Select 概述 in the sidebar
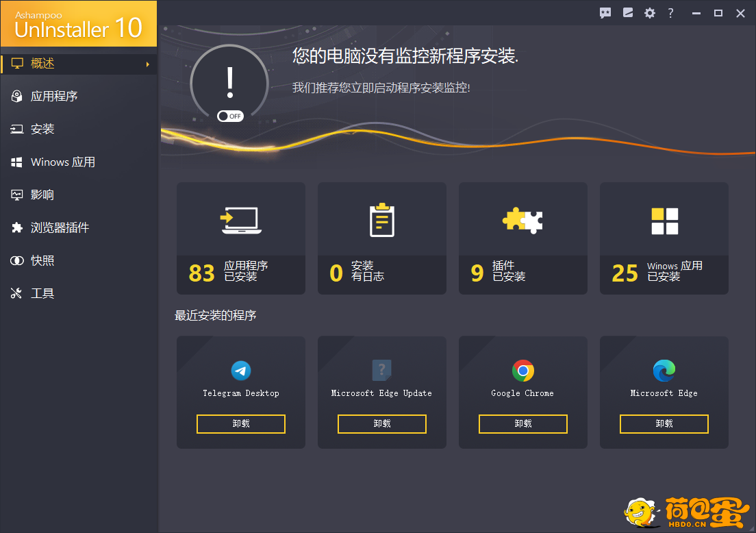Image resolution: width=756 pixels, height=533 pixels. pyautogui.click(x=79, y=64)
